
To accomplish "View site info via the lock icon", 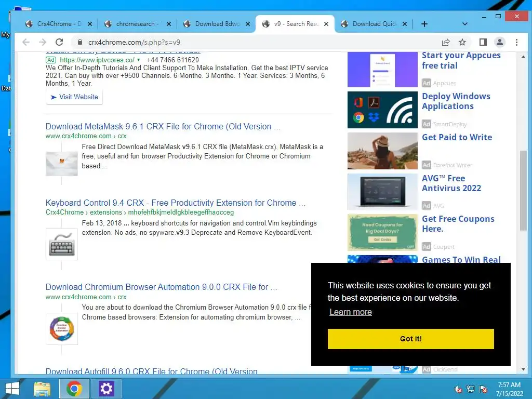I will click(79, 42).
